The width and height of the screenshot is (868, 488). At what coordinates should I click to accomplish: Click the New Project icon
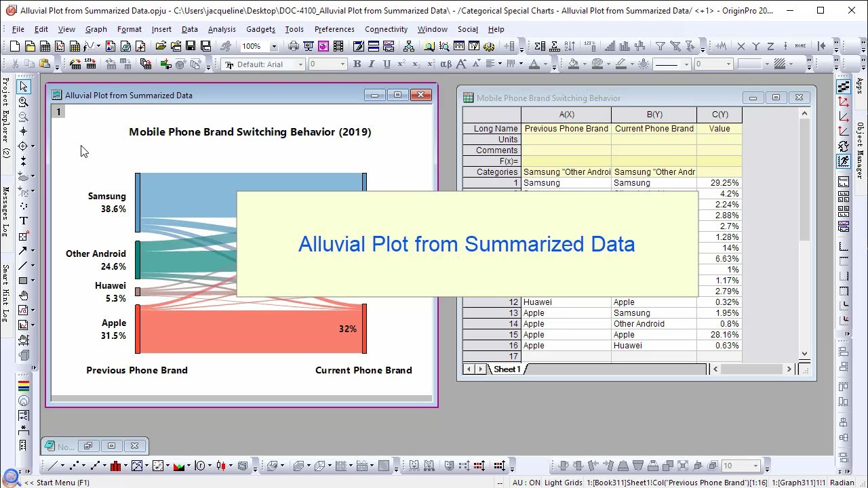[15, 46]
